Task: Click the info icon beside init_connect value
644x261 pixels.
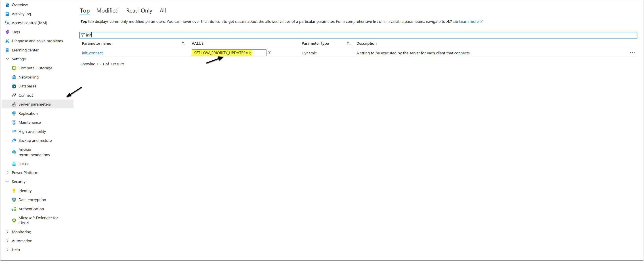Action: pyautogui.click(x=269, y=53)
